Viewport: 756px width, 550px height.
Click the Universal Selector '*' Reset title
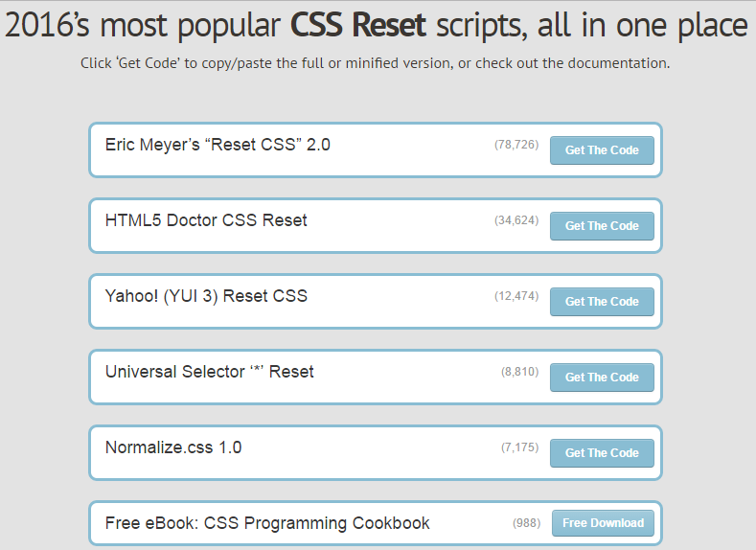(x=209, y=371)
